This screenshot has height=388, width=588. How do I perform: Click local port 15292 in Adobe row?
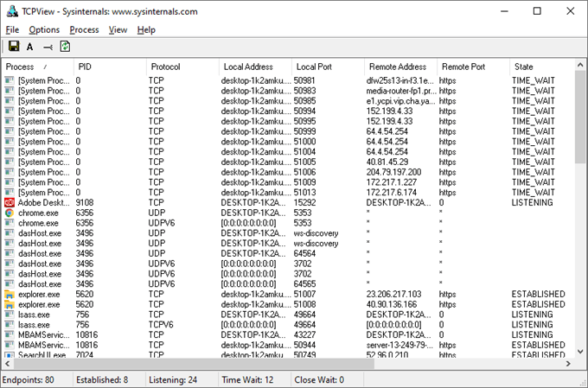coord(305,203)
